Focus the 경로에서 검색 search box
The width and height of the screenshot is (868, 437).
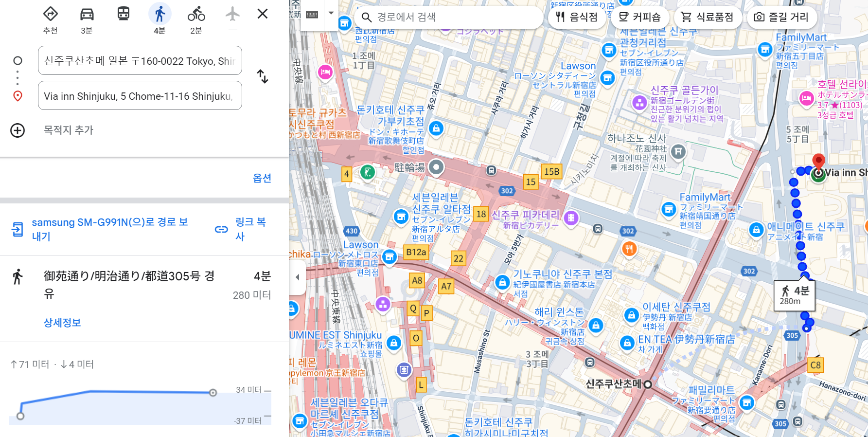448,18
